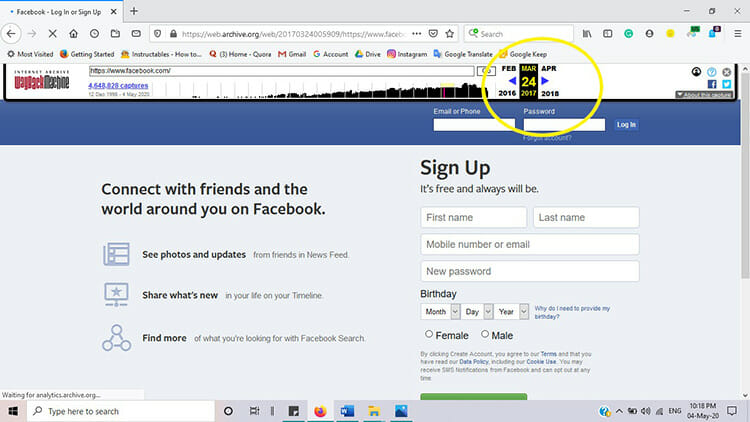
Task: Open the Firefox hamburger menu
Action: tap(738, 33)
